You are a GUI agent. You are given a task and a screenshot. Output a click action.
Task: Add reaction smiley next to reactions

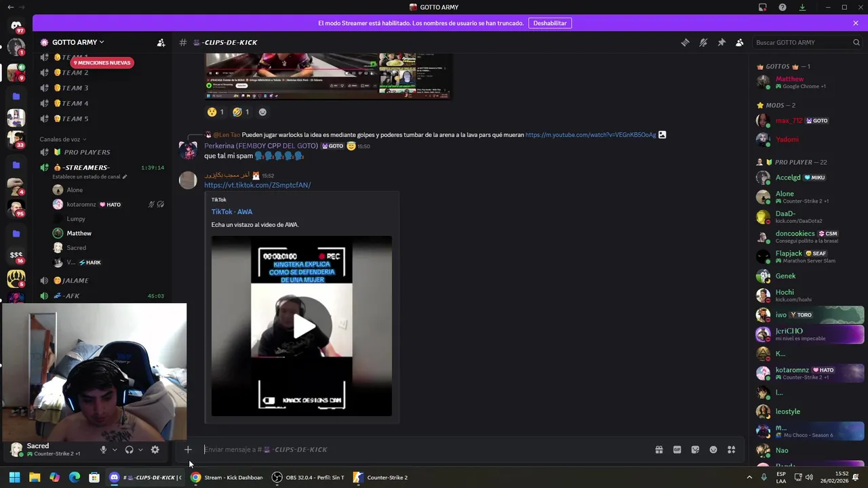(262, 112)
